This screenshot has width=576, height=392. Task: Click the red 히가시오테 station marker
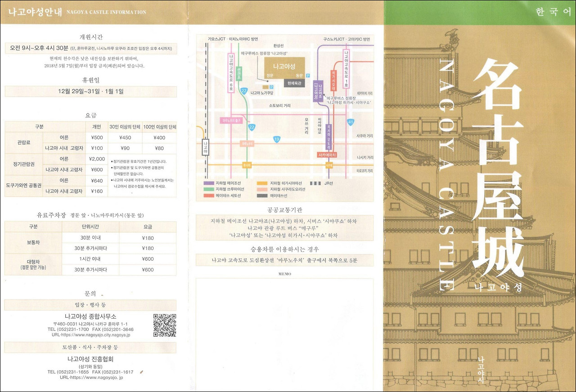click(333, 80)
